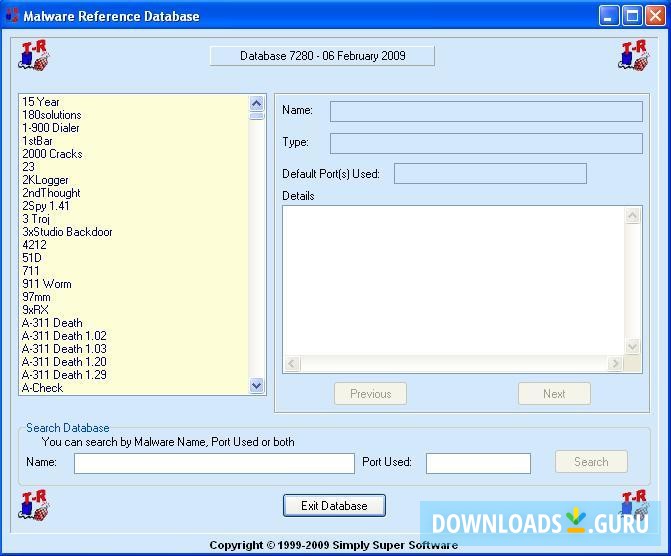
Task: Click the Details box scroll down arrow
Action: coord(632,346)
